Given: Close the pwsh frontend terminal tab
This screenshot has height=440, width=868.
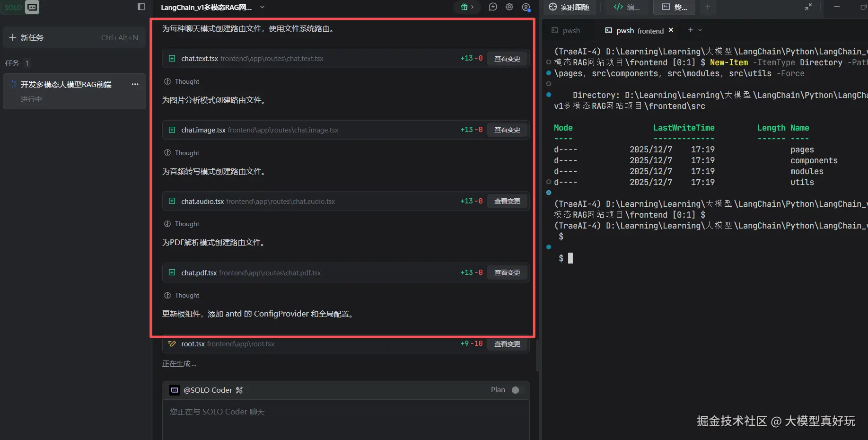Looking at the screenshot, I should (x=671, y=30).
